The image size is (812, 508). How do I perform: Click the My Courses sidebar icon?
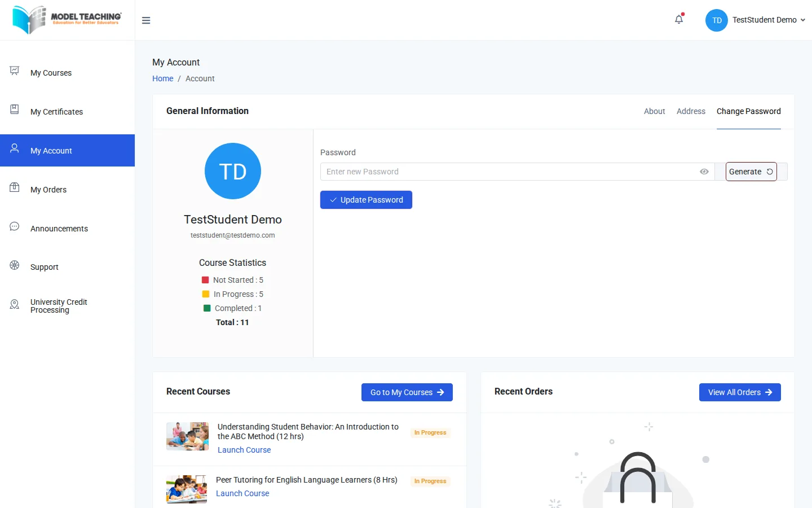click(15, 71)
